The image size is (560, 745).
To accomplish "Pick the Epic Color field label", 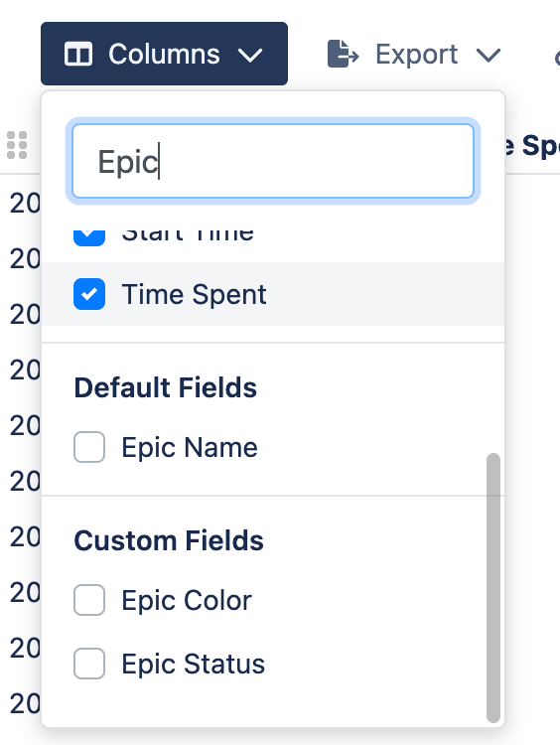I will coord(187,601).
